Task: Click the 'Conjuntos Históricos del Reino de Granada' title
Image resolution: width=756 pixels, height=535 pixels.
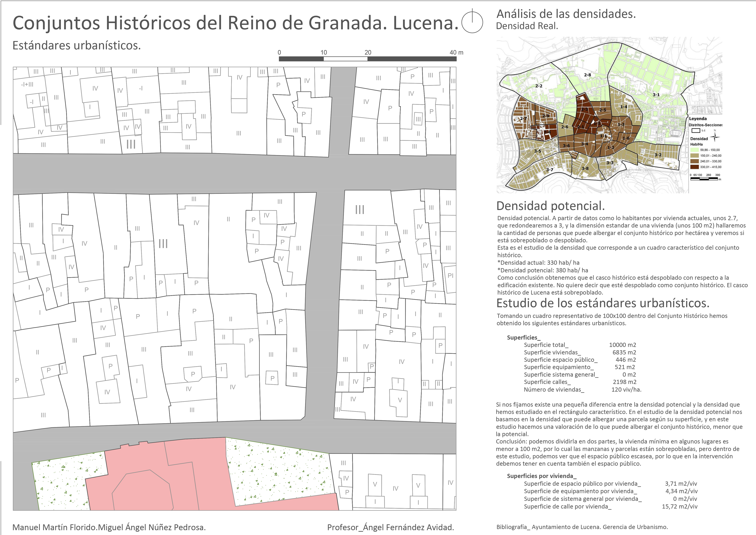Action: pos(236,23)
